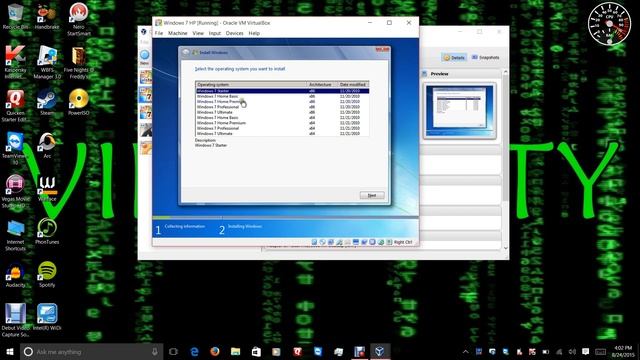Select Windows 7 Ultimate x64 row
The height and width of the screenshot is (360, 640).
[x=282, y=133]
